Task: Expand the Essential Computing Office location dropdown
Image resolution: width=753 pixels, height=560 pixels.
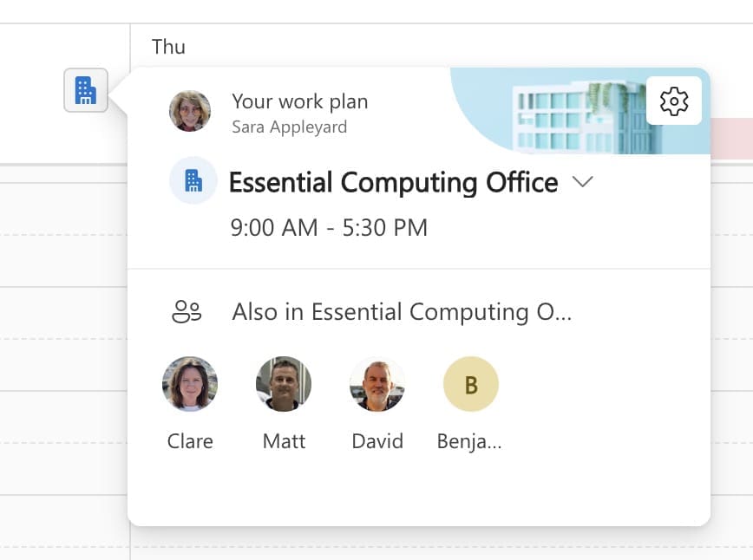Action: tap(583, 182)
